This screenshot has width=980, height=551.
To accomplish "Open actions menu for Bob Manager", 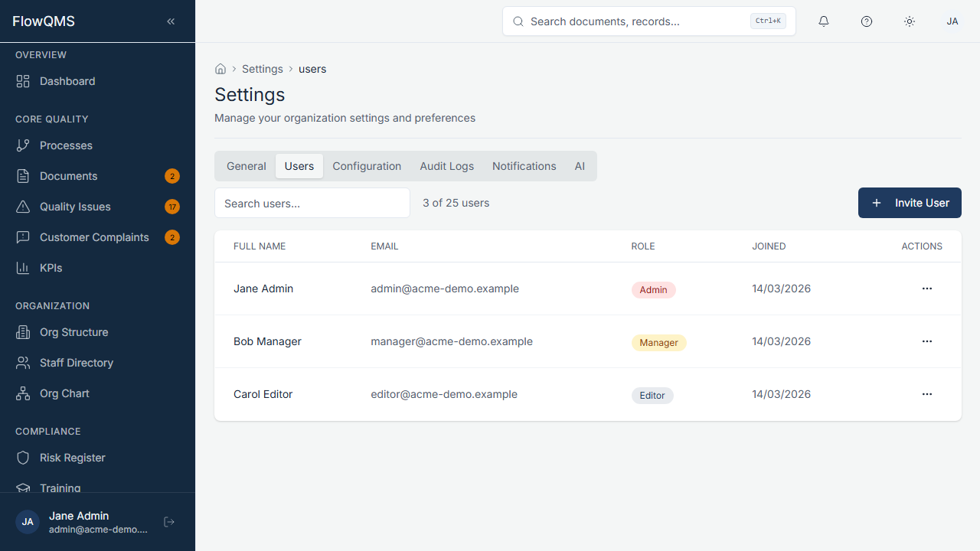I will 927,341.
